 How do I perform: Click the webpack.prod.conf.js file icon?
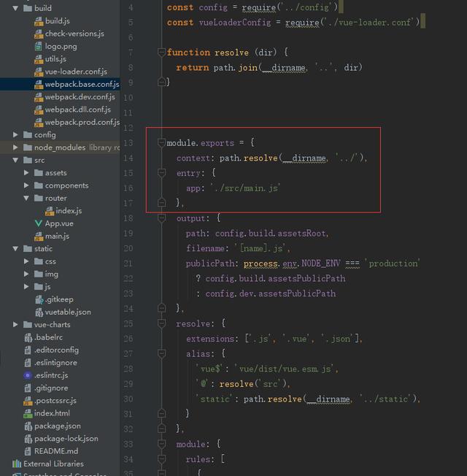coord(39,123)
